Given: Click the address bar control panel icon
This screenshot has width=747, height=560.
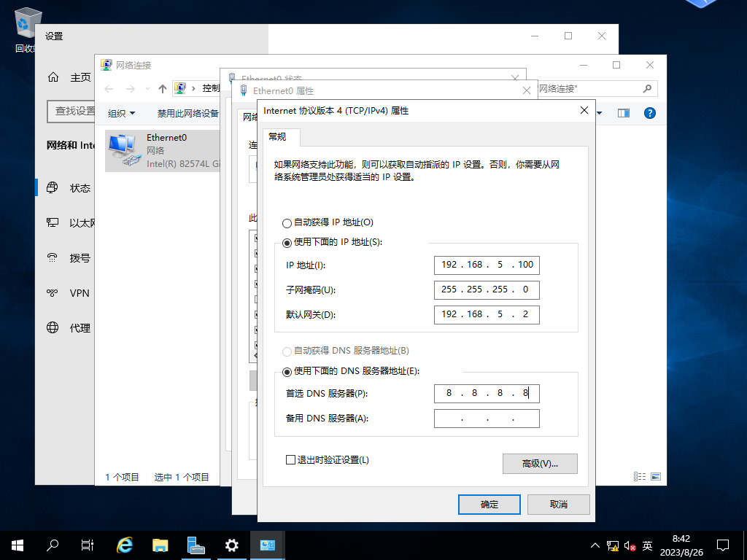Looking at the screenshot, I should click(179, 88).
